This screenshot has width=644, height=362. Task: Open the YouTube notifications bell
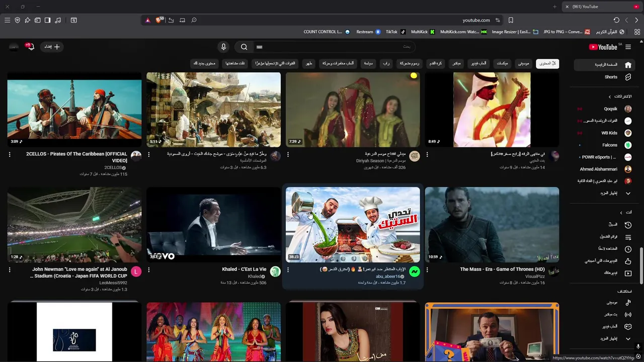pos(31,47)
